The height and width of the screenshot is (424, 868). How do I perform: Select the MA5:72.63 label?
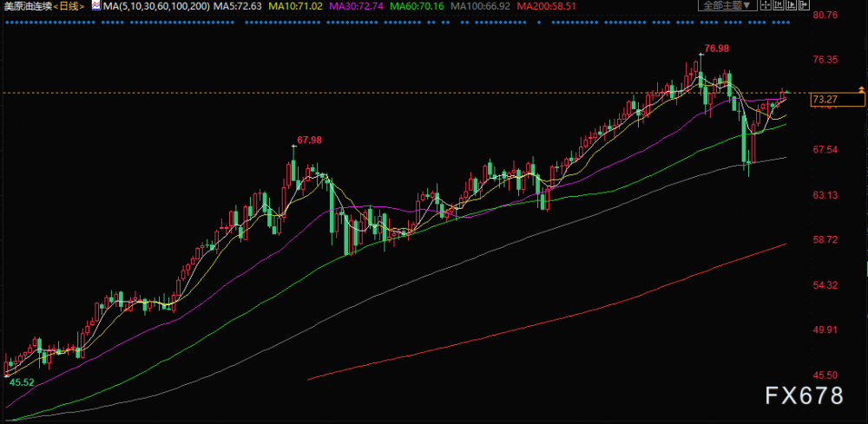coord(240,7)
